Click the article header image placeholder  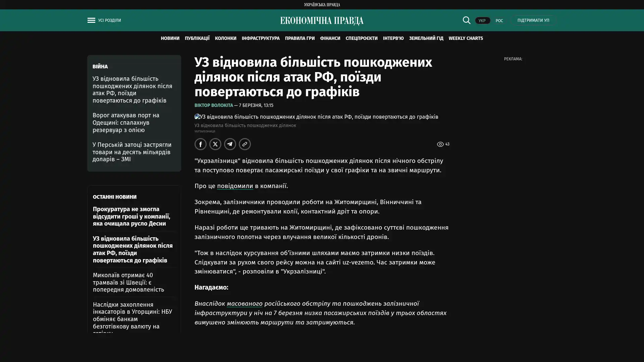point(316,117)
